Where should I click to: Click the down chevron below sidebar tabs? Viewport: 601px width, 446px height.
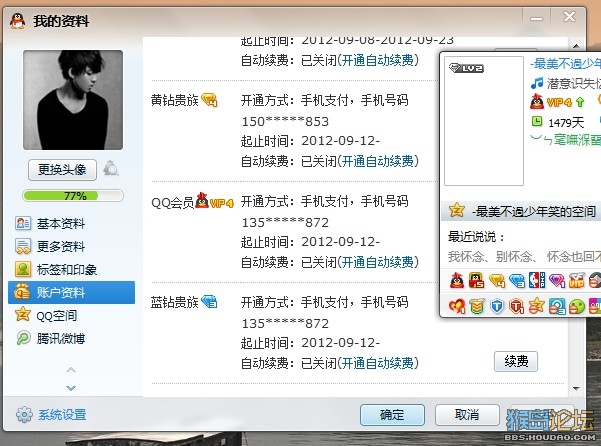tap(71, 388)
